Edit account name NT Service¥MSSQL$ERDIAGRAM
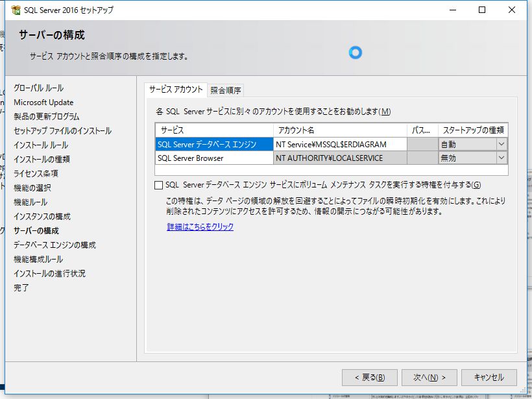532x399 pixels. coord(340,144)
